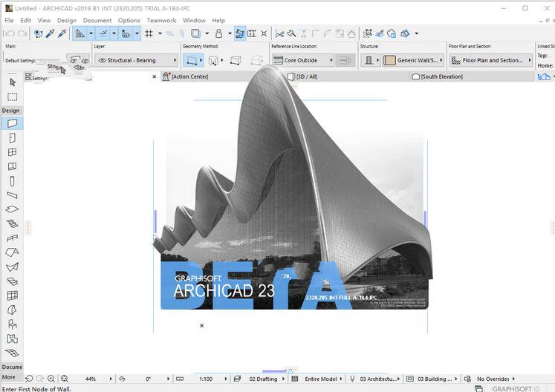Screen dimensions: 555x392
Task: Click Zoom In magnifier in status bar
Action: coord(51,379)
